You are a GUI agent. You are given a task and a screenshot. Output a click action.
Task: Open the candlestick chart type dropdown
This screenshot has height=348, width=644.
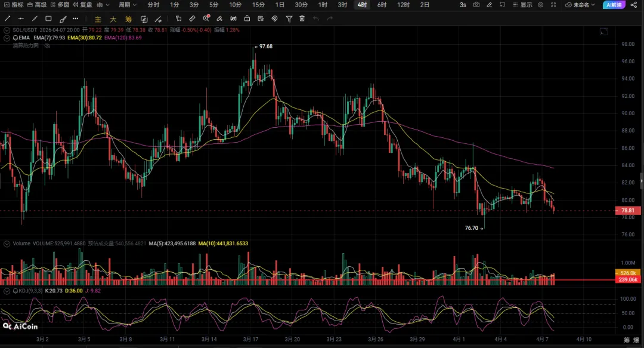[x=103, y=5]
